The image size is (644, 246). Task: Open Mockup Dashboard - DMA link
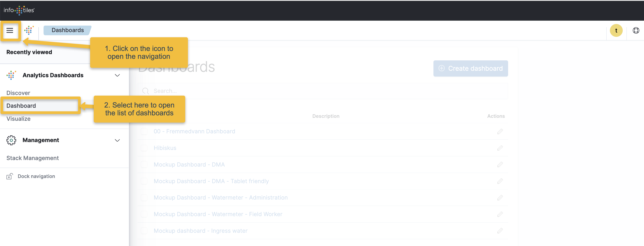pos(189,165)
